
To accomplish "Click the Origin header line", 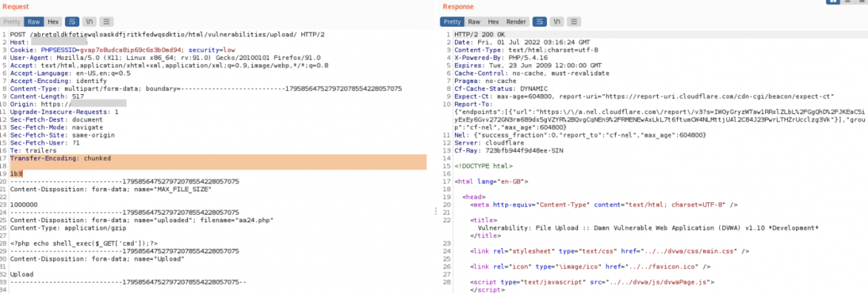I will click(x=68, y=104).
